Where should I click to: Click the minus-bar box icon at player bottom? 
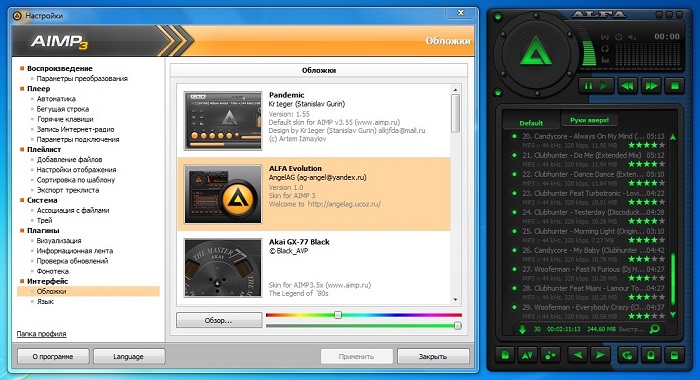coord(674,355)
